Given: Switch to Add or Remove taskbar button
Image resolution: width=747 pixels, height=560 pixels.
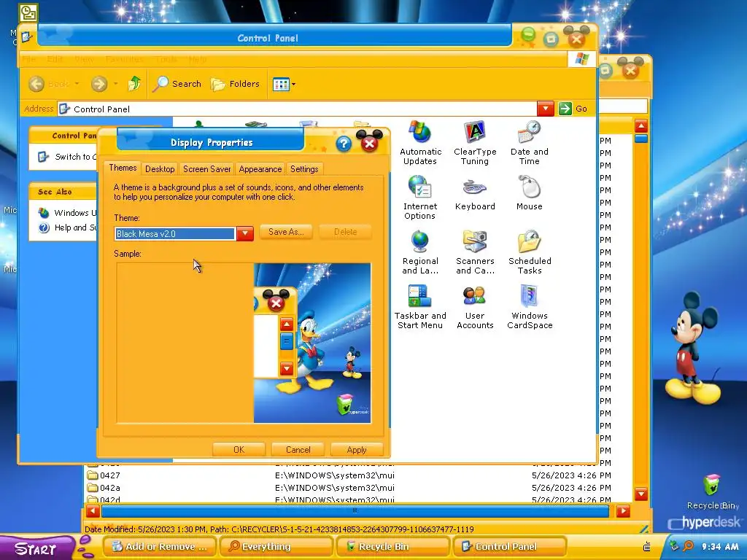Looking at the screenshot, I should (160, 547).
